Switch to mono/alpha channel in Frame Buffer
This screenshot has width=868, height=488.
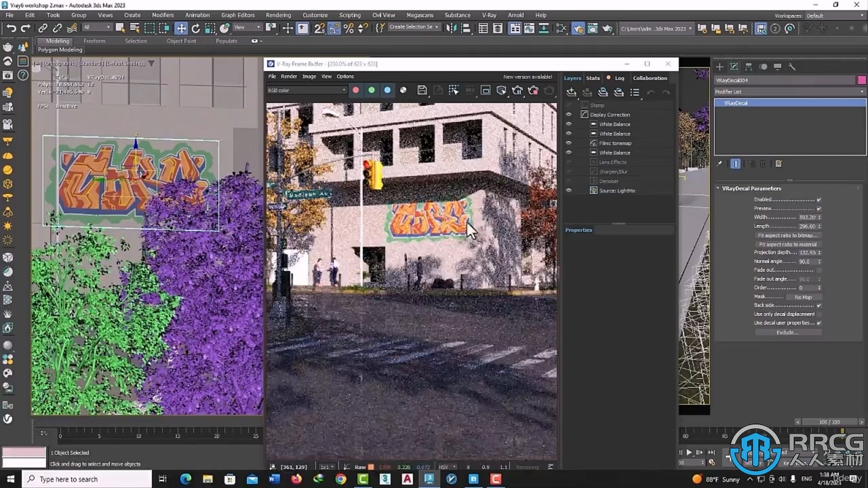click(403, 90)
